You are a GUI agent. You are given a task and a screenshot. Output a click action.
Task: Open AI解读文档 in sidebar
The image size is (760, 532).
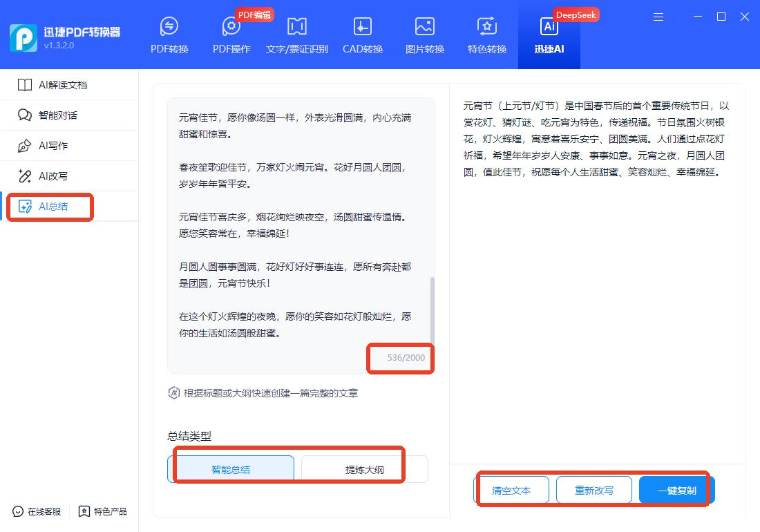pyautogui.click(x=62, y=85)
